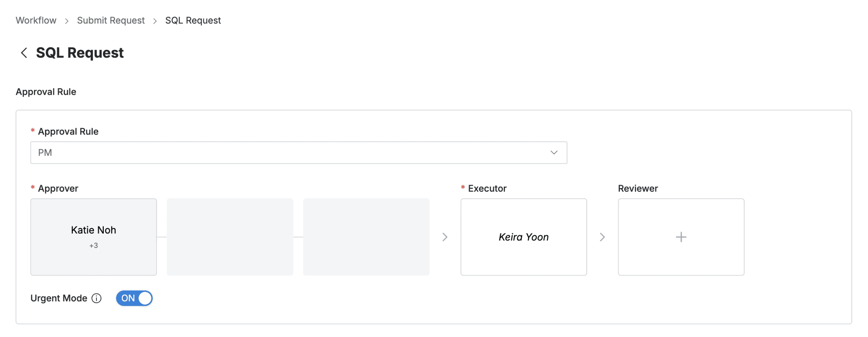Open the Workflow breadcrumb item

click(36, 20)
